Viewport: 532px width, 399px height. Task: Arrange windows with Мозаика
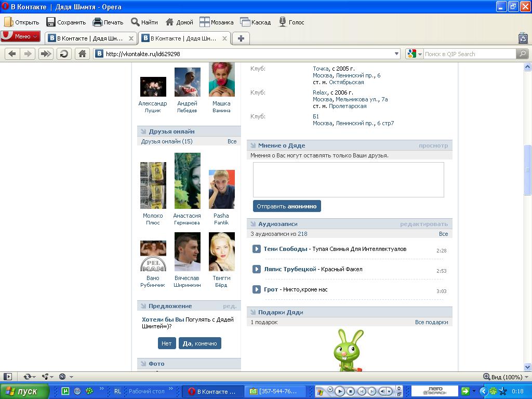pos(217,22)
